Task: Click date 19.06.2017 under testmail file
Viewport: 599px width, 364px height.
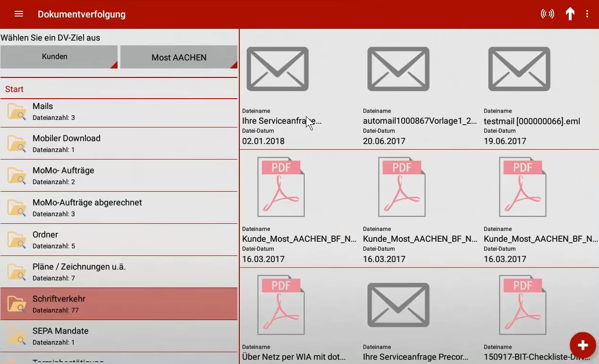Action: pos(505,141)
